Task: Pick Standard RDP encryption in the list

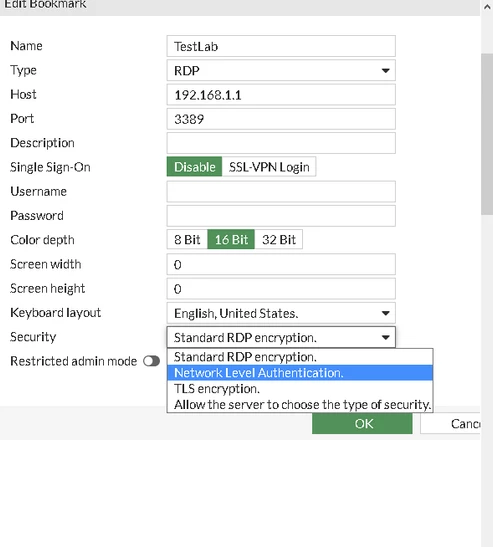Action: click(x=300, y=357)
